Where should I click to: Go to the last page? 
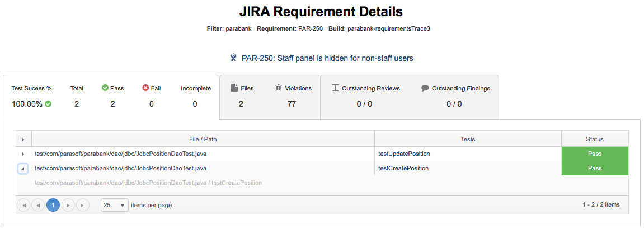pos(83,205)
